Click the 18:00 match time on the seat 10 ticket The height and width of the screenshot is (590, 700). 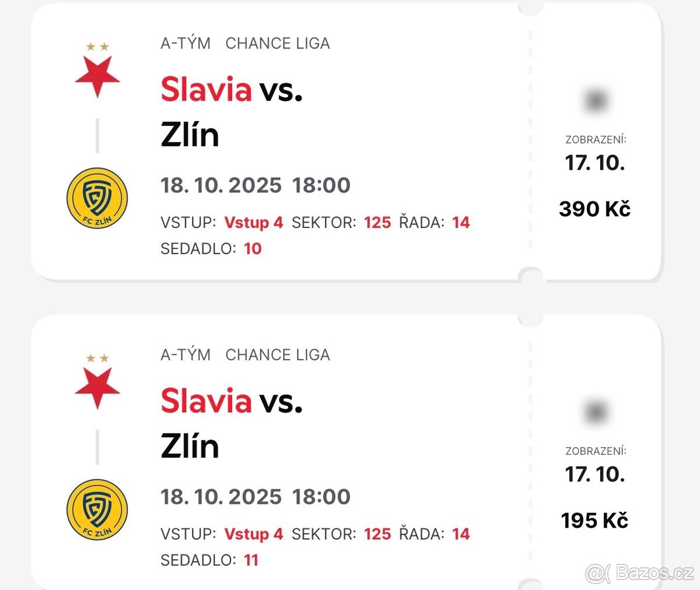(x=321, y=185)
